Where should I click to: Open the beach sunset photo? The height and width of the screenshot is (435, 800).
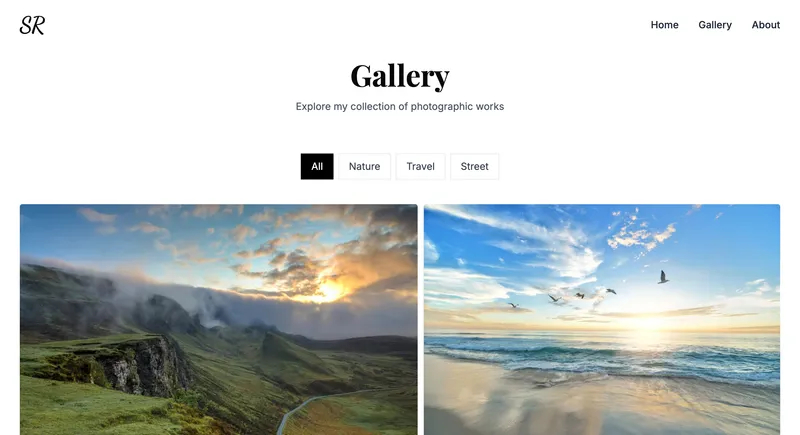coord(602,320)
